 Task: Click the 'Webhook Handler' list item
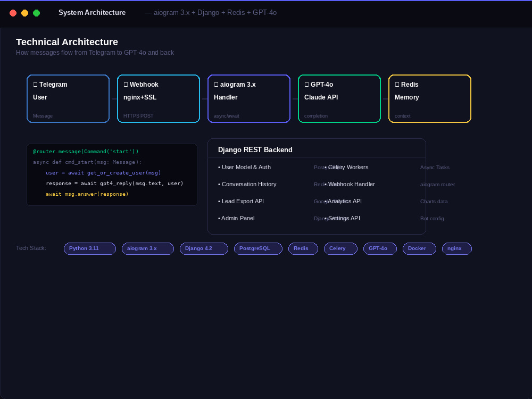click(x=350, y=184)
